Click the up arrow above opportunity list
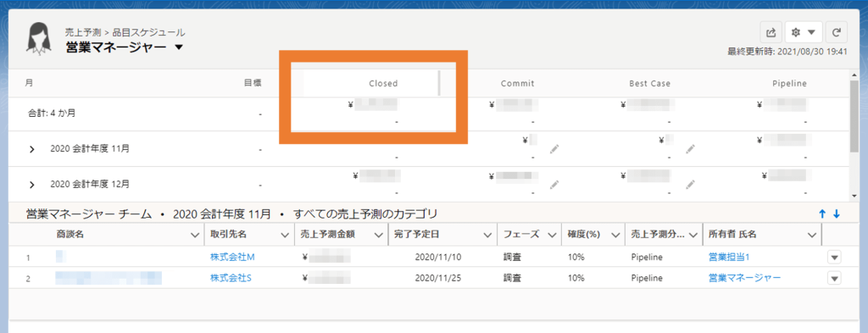 822,214
